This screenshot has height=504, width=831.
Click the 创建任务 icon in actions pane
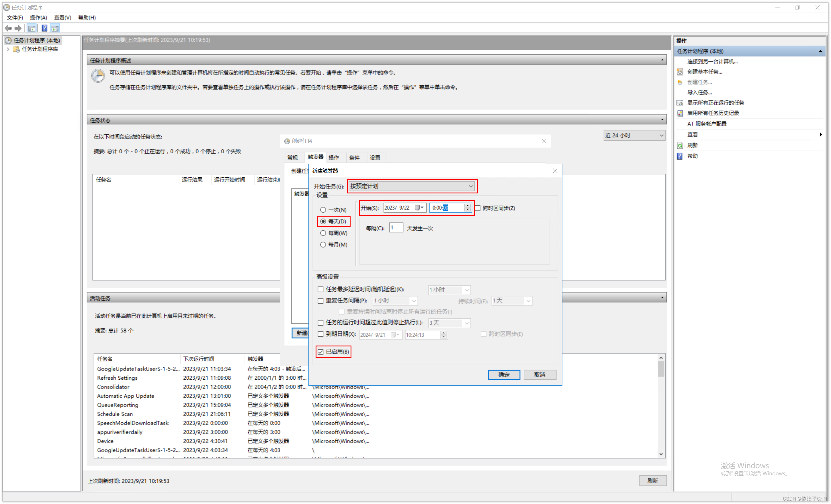click(x=680, y=82)
